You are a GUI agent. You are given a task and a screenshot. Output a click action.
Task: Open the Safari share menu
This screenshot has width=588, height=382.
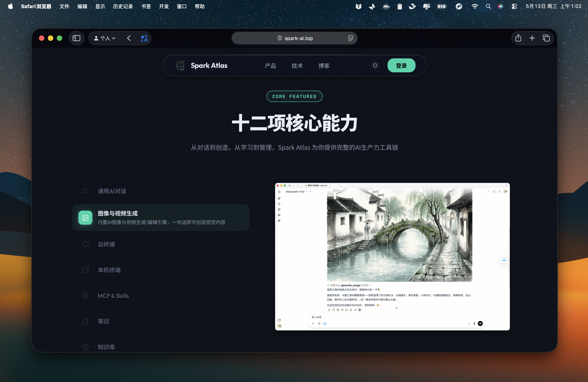[518, 38]
